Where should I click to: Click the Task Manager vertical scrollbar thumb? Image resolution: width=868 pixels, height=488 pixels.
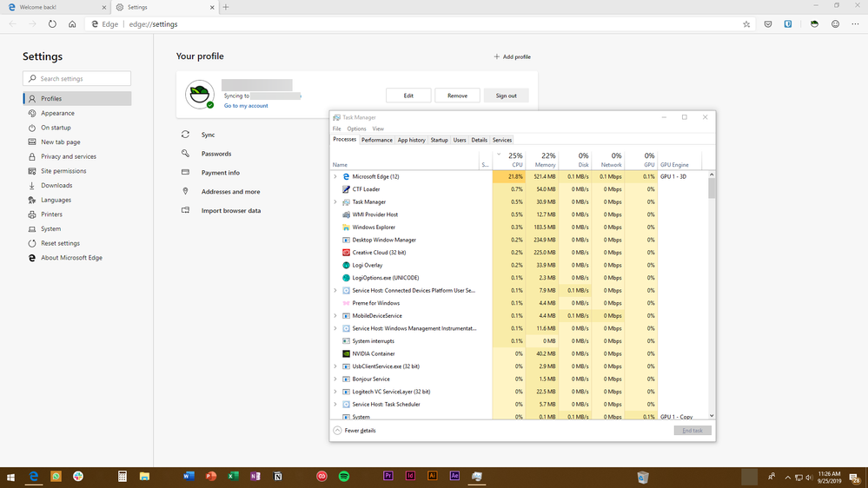pyautogui.click(x=712, y=188)
